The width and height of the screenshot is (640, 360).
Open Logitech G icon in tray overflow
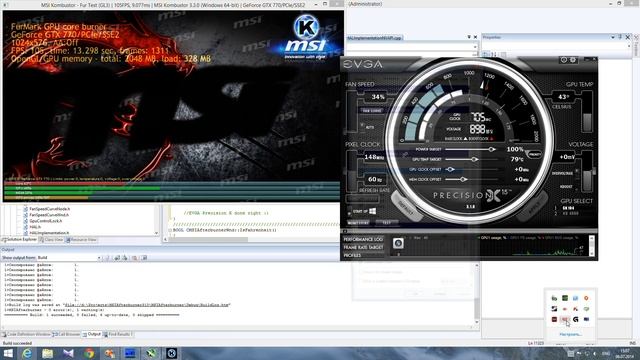click(576, 319)
